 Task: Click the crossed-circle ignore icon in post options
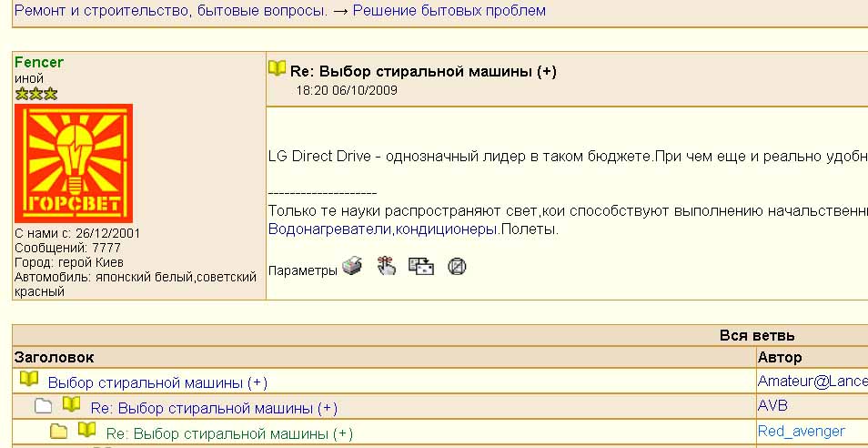(457, 267)
